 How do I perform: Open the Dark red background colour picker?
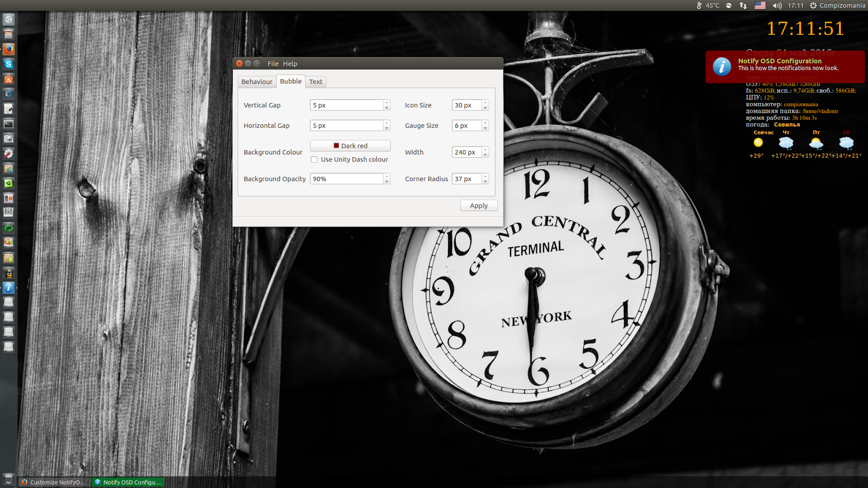click(350, 146)
